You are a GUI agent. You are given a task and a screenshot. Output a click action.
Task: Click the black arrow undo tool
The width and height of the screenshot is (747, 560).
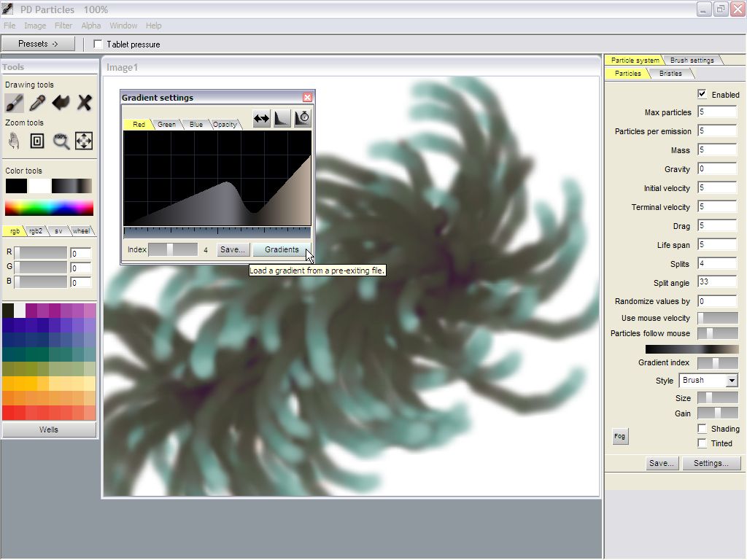(x=61, y=103)
